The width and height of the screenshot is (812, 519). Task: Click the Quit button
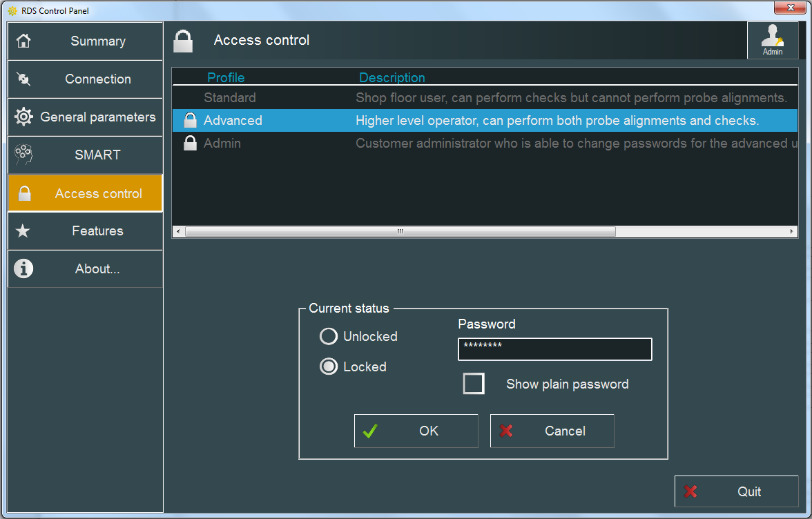tap(736, 491)
